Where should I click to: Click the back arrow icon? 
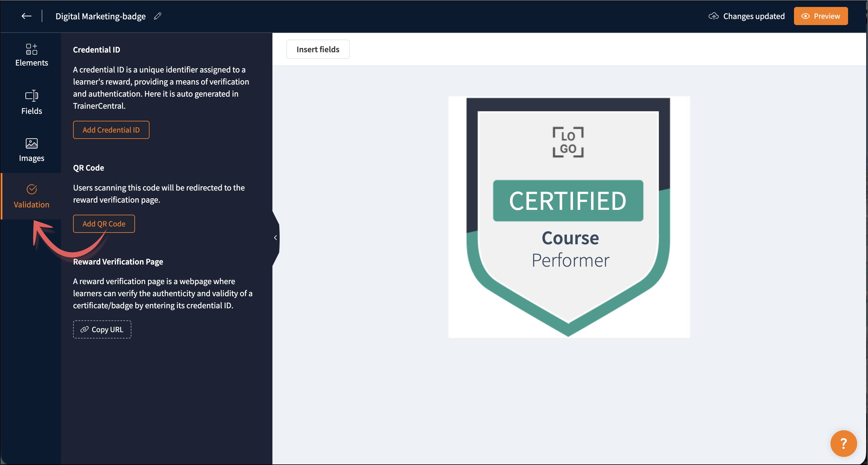(x=26, y=16)
